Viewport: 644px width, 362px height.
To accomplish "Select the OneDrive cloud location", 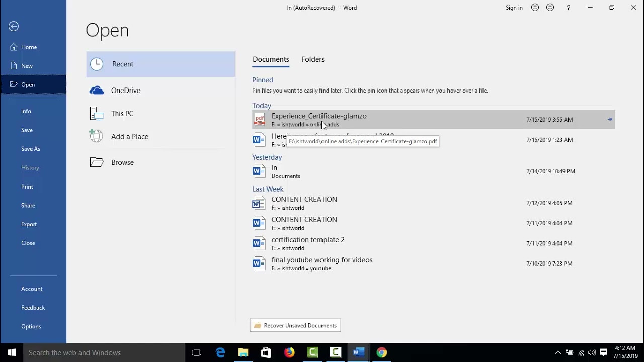I will [x=161, y=90].
